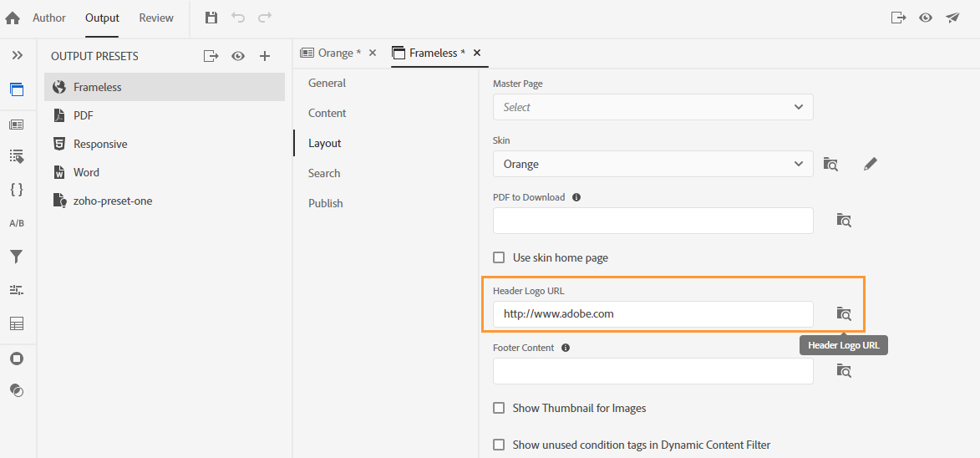Open the Condition Tags filter icon in sidebar
The width and height of the screenshot is (980, 458).
tap(17, 257)
